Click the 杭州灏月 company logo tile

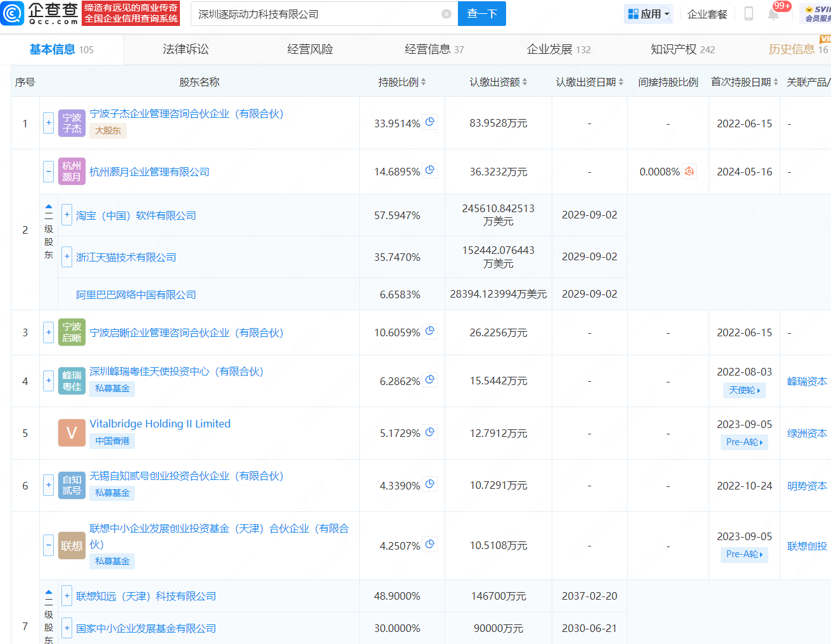point(72,171)
